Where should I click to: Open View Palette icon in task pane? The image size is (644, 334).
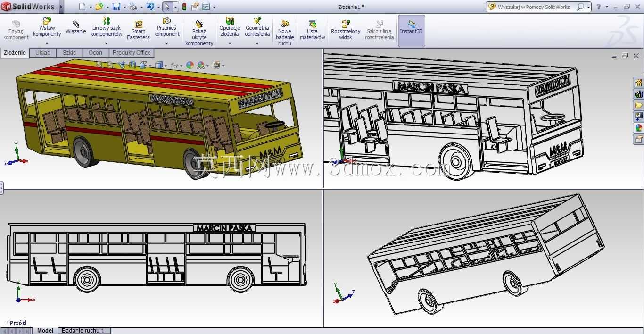(x=638, y=117)
